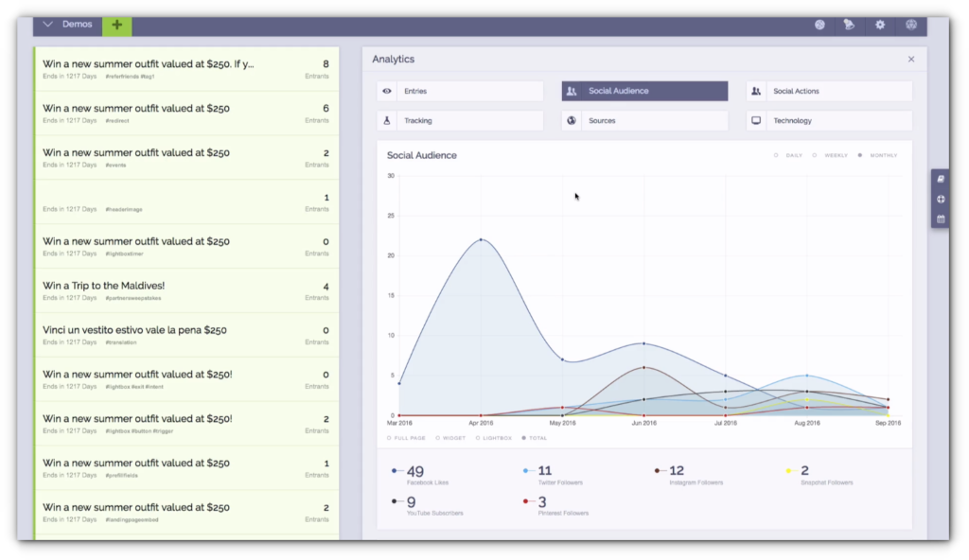Click the lifebuoy help icon in side panel
The image size is (969, 560).
point(941,199)
